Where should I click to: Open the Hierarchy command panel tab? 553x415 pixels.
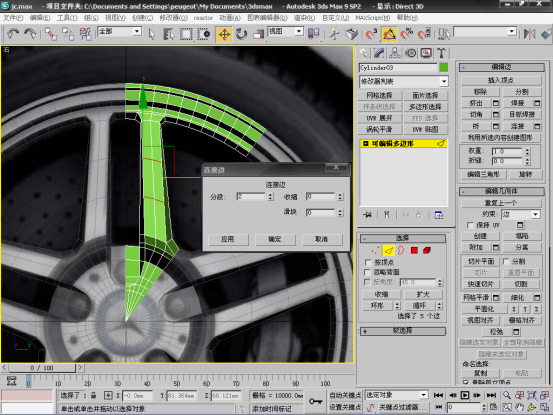[394, 53]
